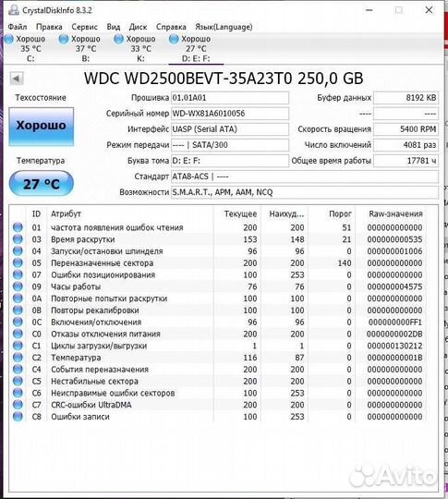Click status icon of Часы работы row

click(18, 286)
